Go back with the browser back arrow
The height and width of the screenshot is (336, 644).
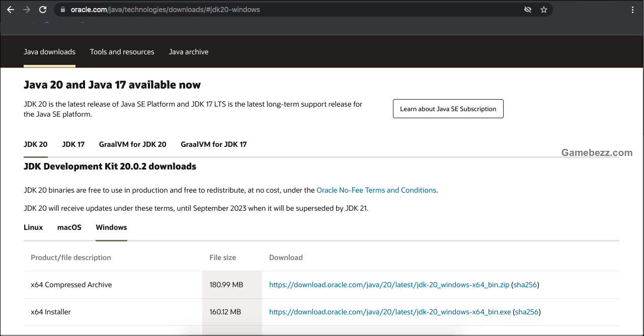(x=11, y=10)
